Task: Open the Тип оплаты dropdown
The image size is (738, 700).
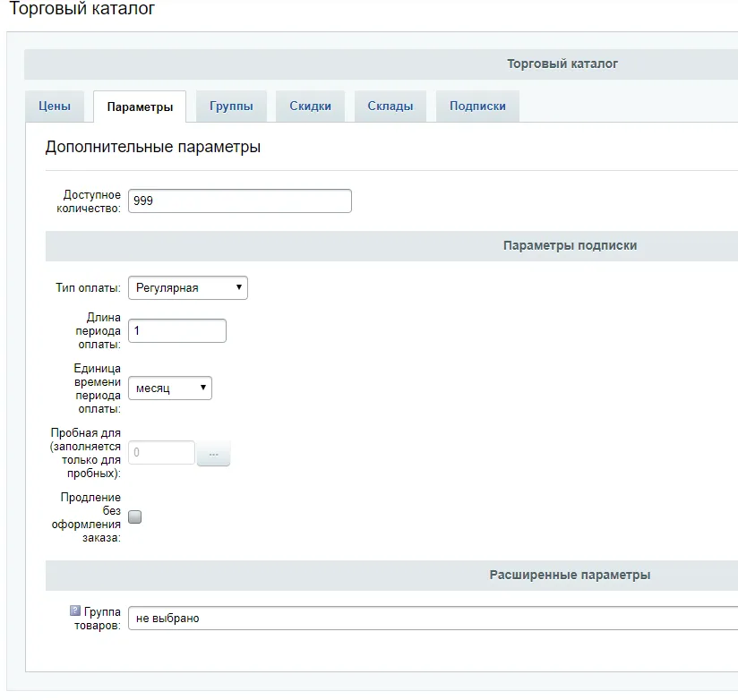Action: tap(188, 287)
